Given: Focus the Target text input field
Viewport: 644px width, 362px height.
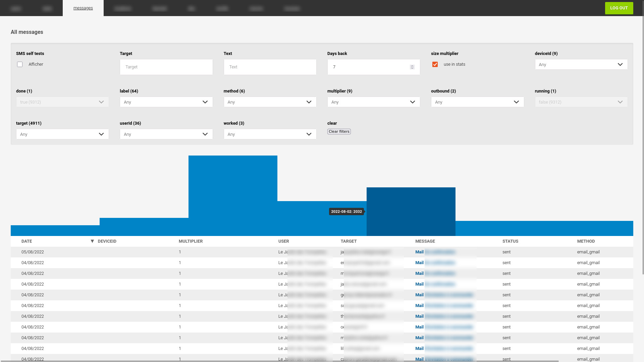Looking at the screenshot, I should click(x=166, y=67).
